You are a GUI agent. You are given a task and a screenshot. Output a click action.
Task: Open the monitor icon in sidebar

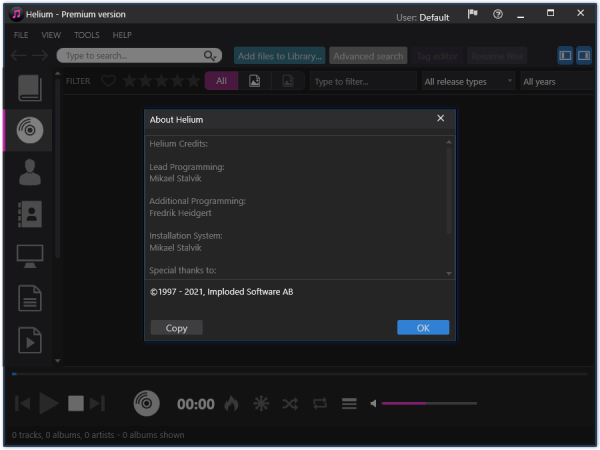click(30, 256)
